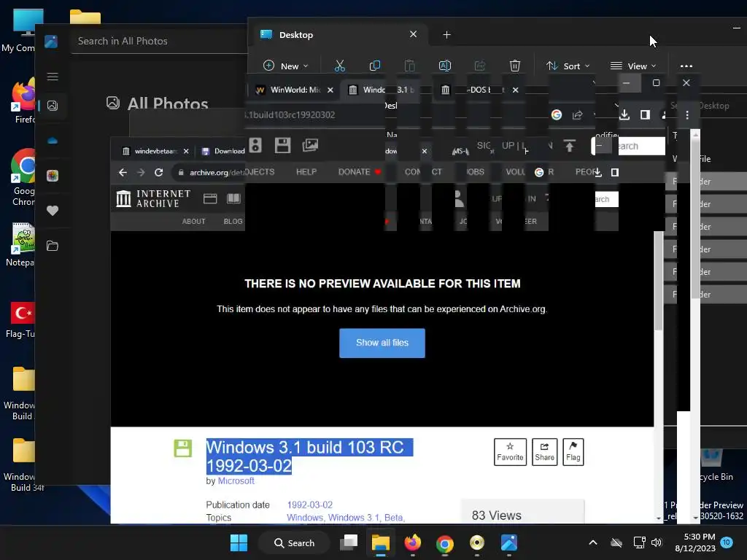Click the Rename icon in File Explorer toolbar
Viewport: 747px width, 560px height.
click(x=444, y=66)
